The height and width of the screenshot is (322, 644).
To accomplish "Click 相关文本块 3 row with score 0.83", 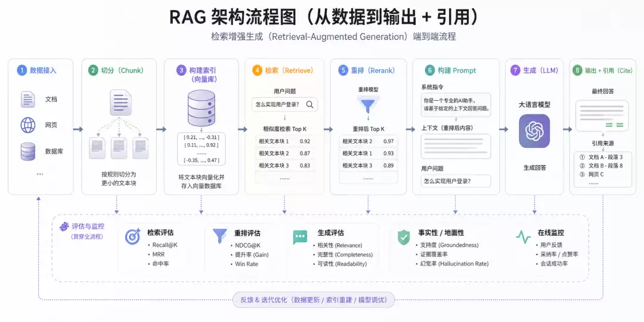I will coord(284,166).
